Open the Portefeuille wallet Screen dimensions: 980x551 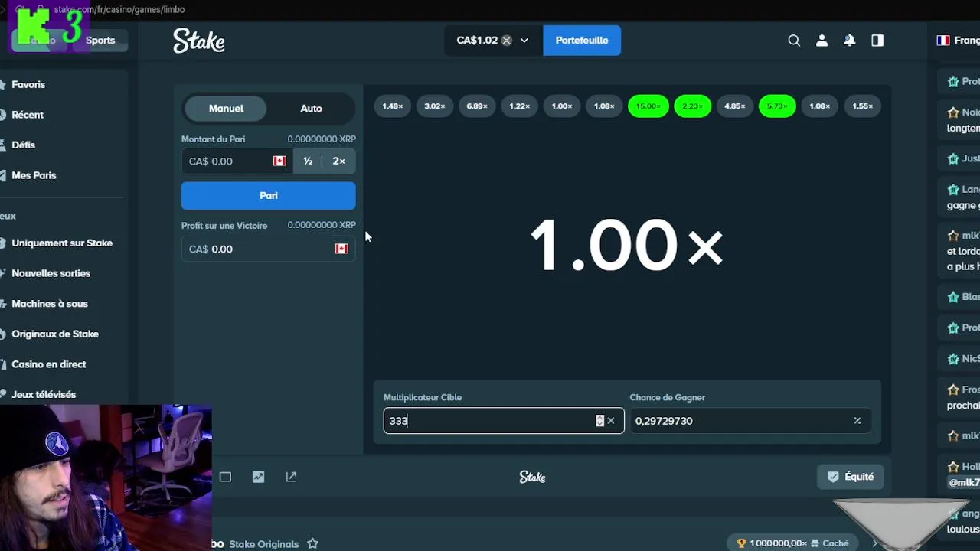(582, 41)
